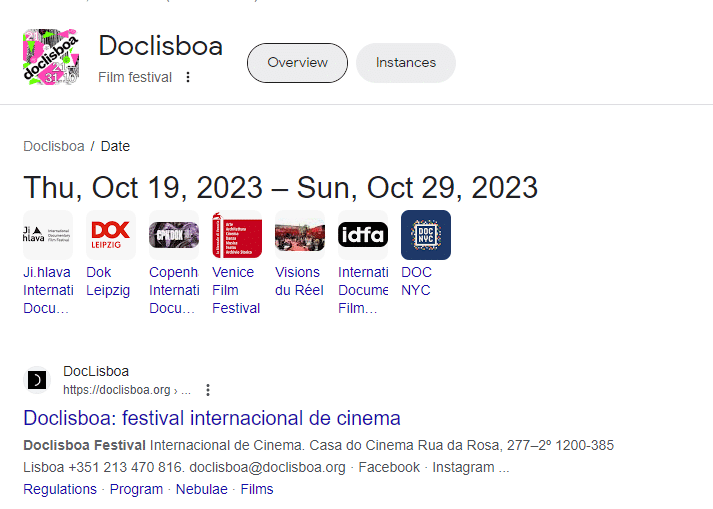This screenshot has height=509, width=713.
Task: Go to the Films sitelink
Action: click(257, 489)
